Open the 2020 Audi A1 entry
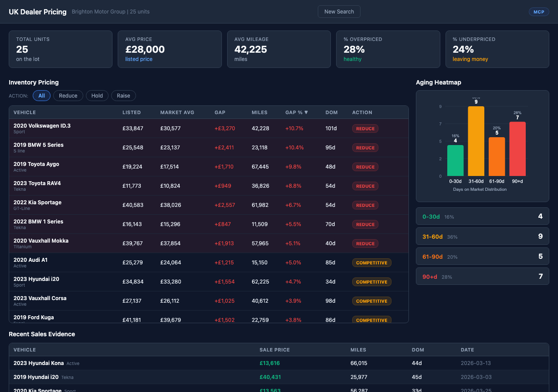The image size is (558, 392). pyautogui.click(x=209, y=263)
